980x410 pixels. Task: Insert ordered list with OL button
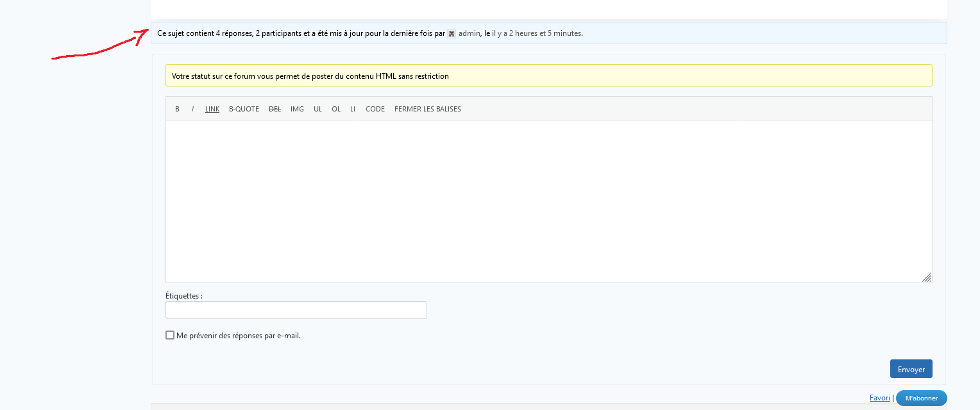pos(336,109)
